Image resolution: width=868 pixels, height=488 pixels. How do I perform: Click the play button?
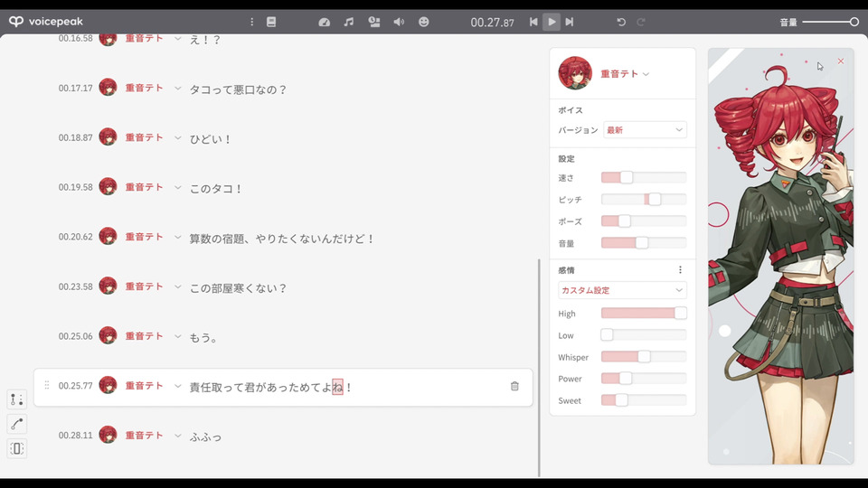(x=552, y=22)
